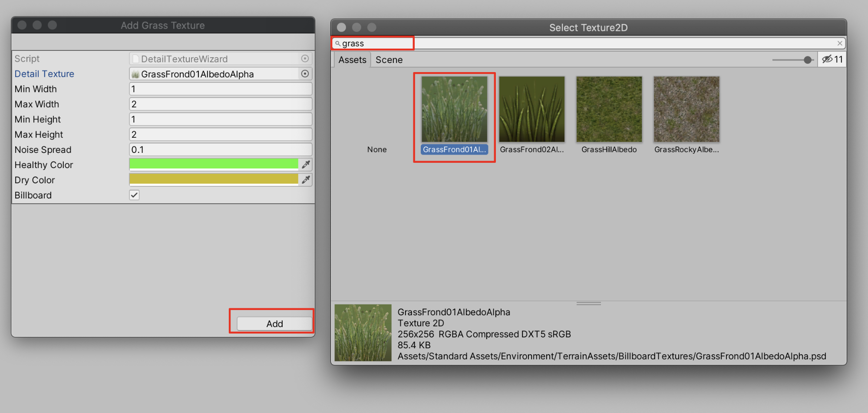868x413 pixels.
Task: Pick the GrassRockyAlbedo texture thumbnail
Action: (x=686, y=109)
